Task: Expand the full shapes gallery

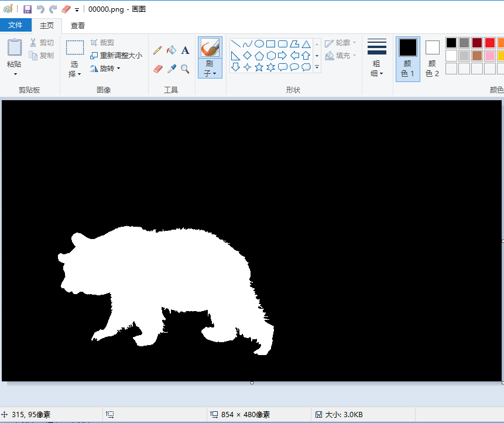Action: click(317, 67)
